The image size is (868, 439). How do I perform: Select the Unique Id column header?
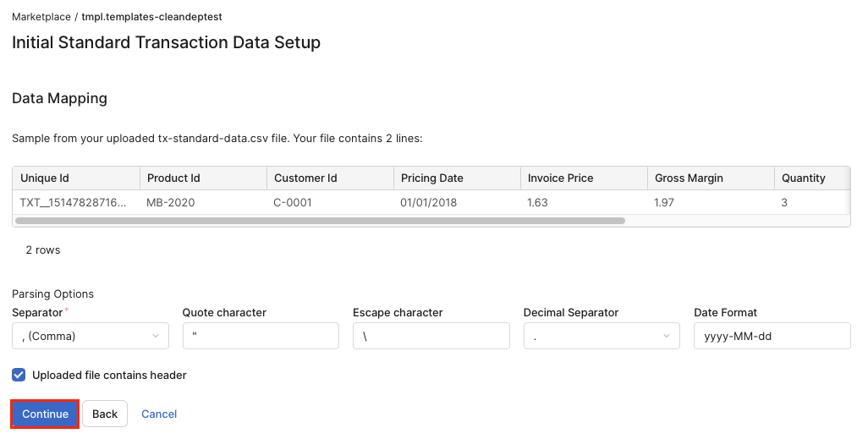click(x=76, y=178)
